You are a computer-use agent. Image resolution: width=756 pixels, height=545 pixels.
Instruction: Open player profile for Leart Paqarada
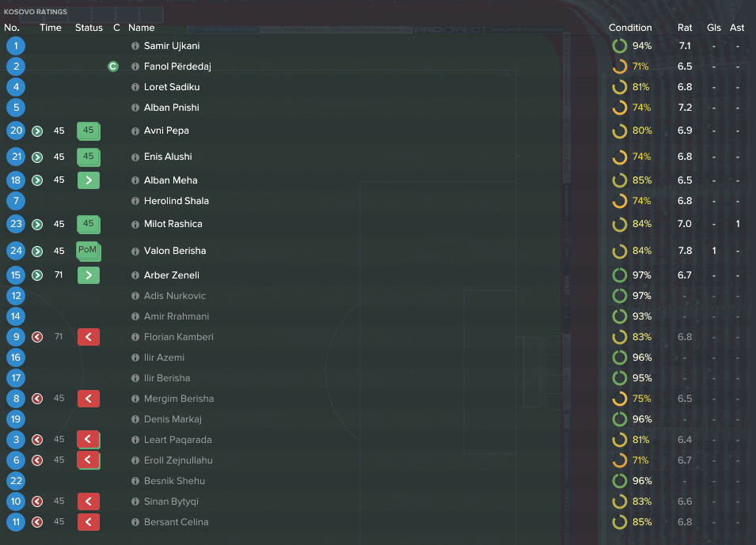pyautogui.click(x=178, y=440)
